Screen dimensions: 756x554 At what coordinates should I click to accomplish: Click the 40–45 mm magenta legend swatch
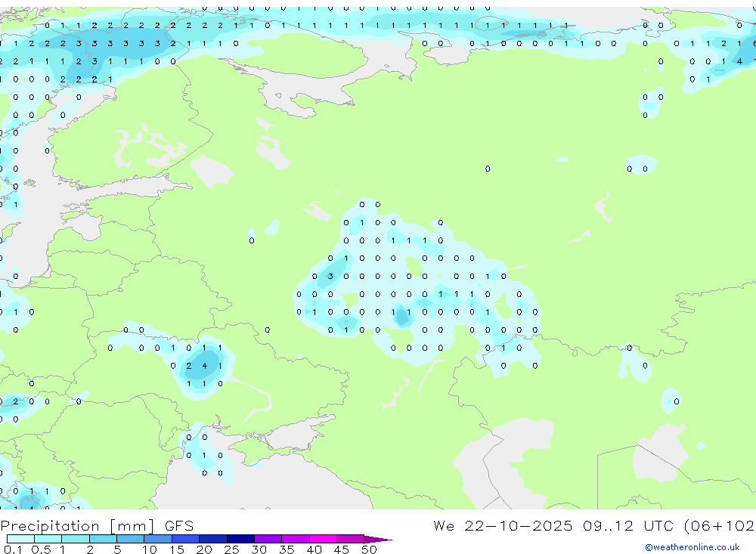pyautogui.click(x=323, y=539)
